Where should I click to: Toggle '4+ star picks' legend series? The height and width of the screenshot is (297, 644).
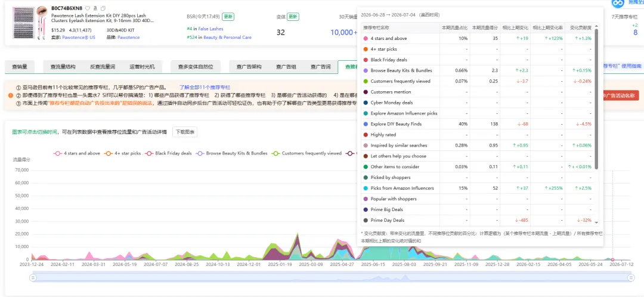(123, 153)
